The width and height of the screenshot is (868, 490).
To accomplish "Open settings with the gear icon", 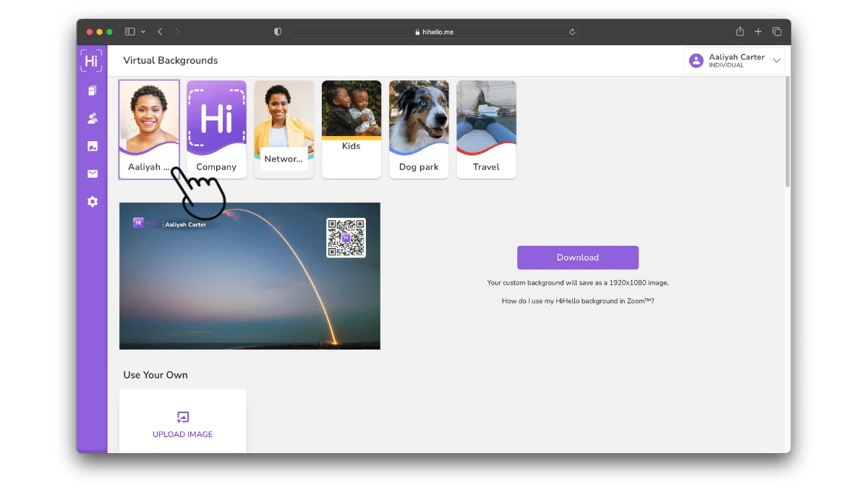I will pyautogui.click(x=92, y=201).
